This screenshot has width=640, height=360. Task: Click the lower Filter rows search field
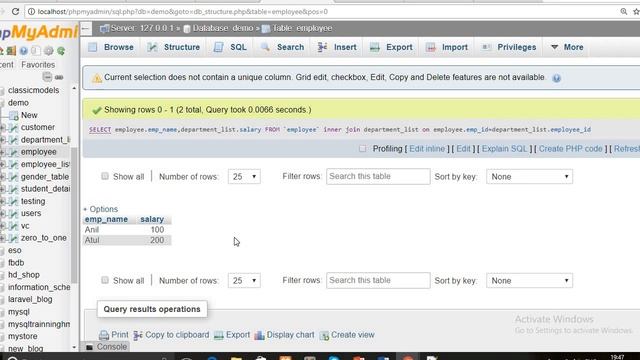point(378,280)
